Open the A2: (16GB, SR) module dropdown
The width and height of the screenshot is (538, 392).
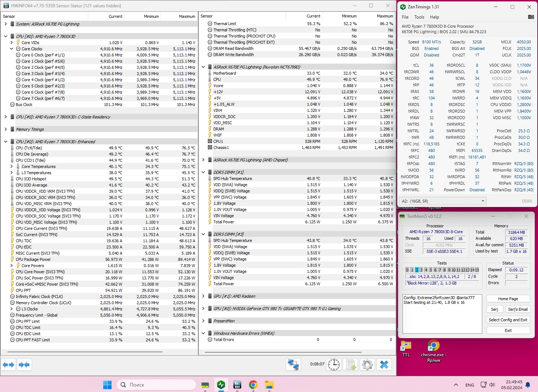(x=443, y=201)
